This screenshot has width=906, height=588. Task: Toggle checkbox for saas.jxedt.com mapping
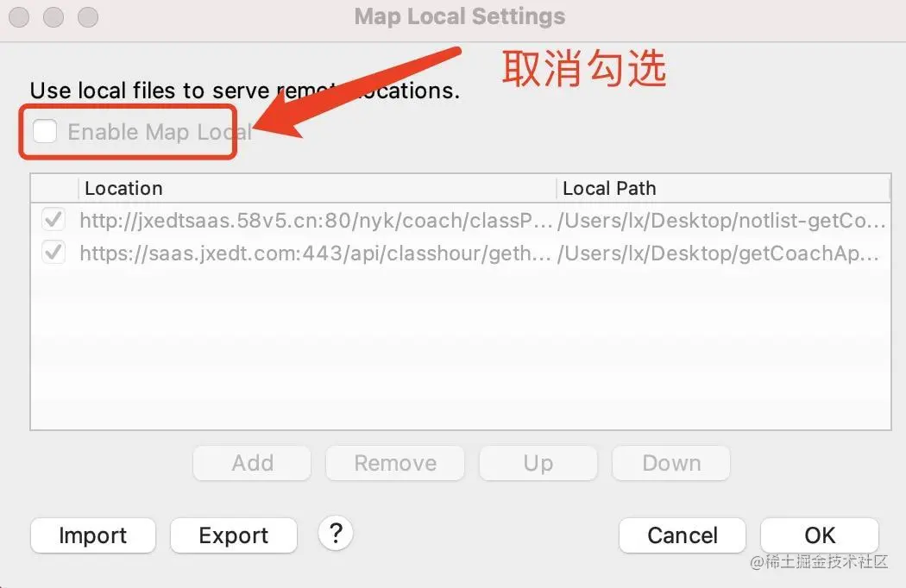(53, 253)
